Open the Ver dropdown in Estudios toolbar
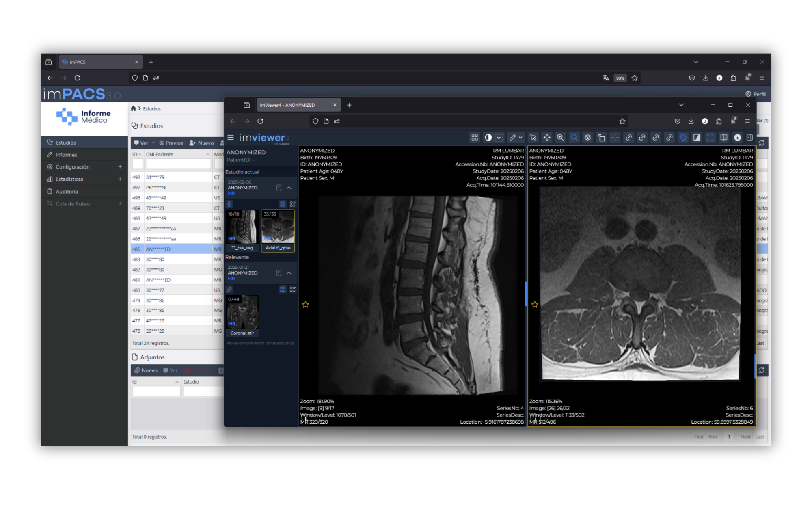Screen dimensions: 812x508 pyautogui.click(x=145, y=143)
